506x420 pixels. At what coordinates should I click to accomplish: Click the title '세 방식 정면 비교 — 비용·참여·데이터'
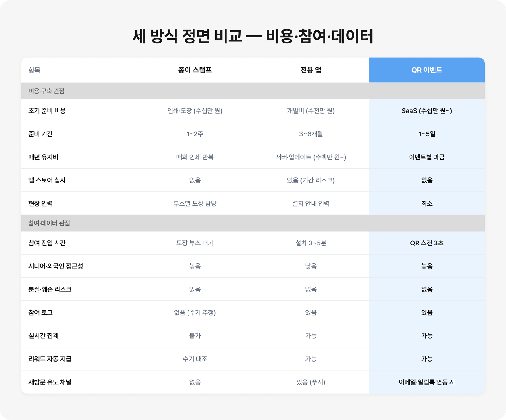coord(253,36)
